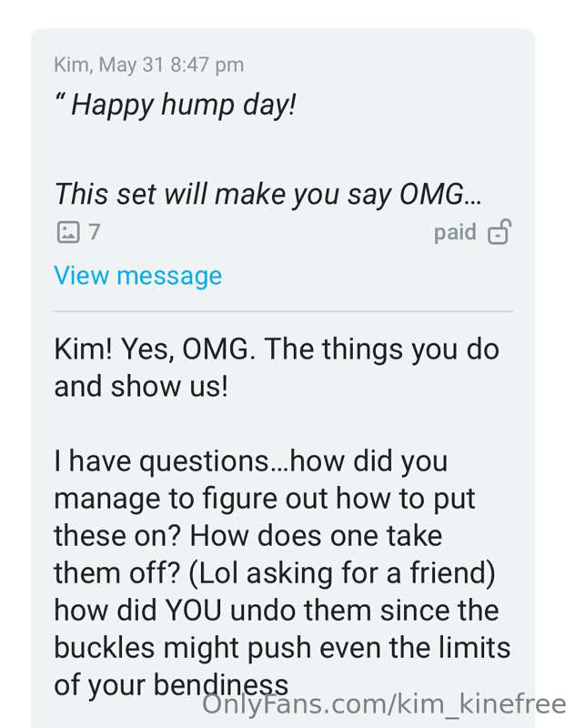This screenshot has height=728, width=575.
Task: Click the buckles might push line
Action: (282, 648)
